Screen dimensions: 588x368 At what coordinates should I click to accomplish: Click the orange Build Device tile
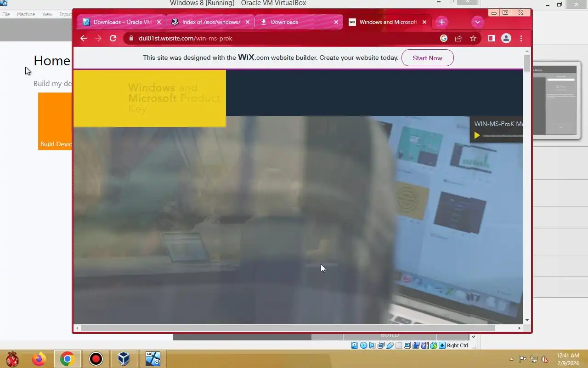pyautogui.click(x=55, y=121)
